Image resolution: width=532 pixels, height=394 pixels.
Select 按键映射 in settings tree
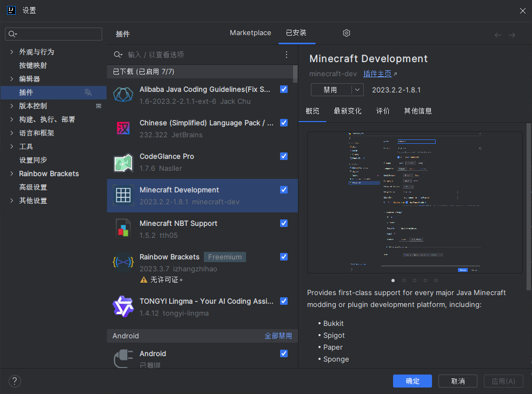(33, 65)
